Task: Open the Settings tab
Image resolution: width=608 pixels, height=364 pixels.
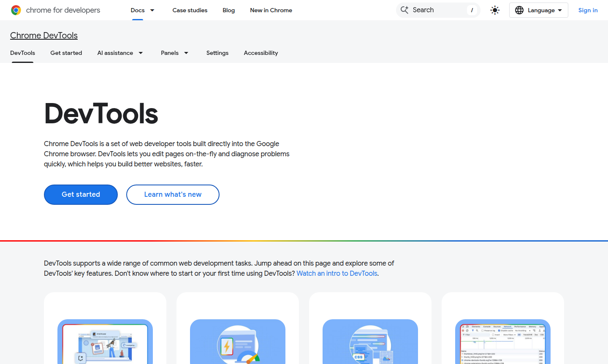Action: pos(217,53)
